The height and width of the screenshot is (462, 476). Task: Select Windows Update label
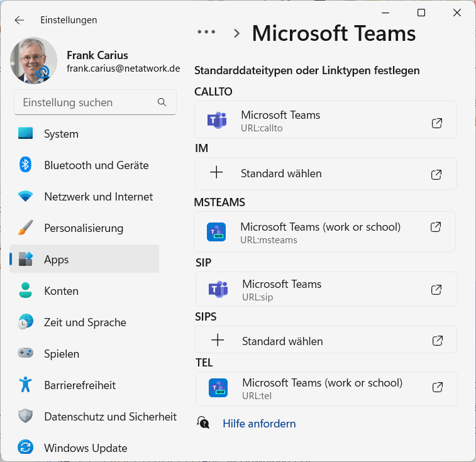click(86, 448)
